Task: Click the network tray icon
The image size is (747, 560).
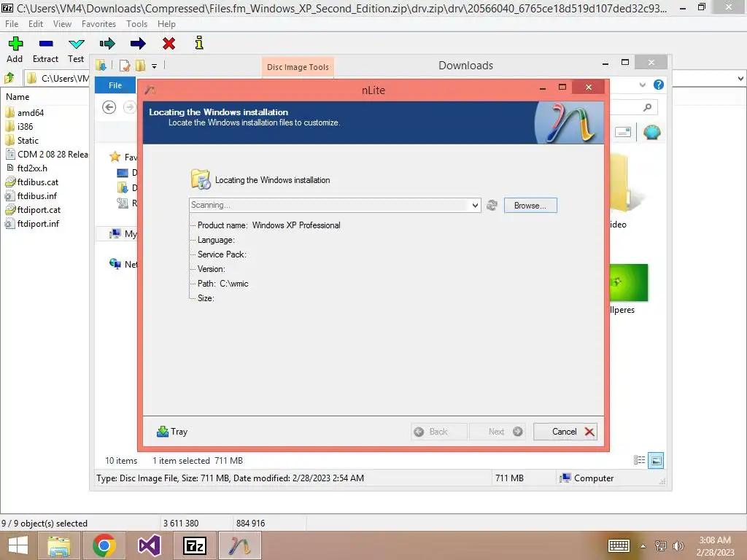Action: coord(660,545)
